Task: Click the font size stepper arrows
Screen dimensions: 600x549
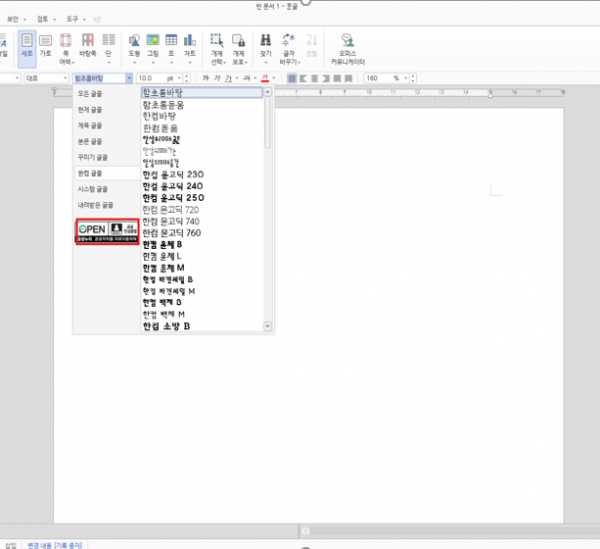Action: tap(186, 78)
